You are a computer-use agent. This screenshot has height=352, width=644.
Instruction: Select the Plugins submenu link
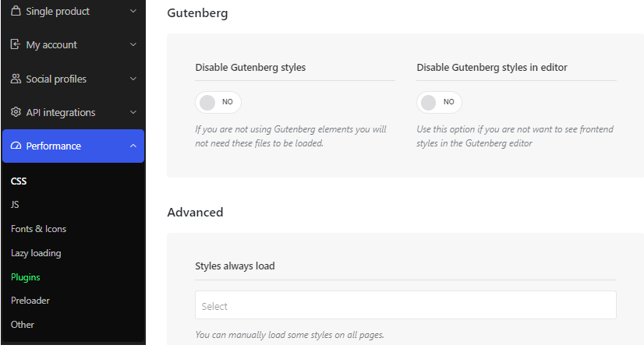click(x=26, y=277)
